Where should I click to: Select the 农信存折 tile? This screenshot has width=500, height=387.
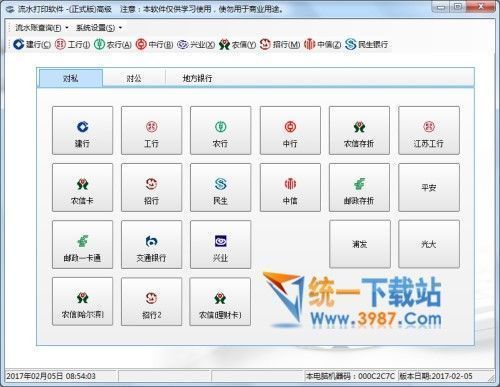[359, 130]
